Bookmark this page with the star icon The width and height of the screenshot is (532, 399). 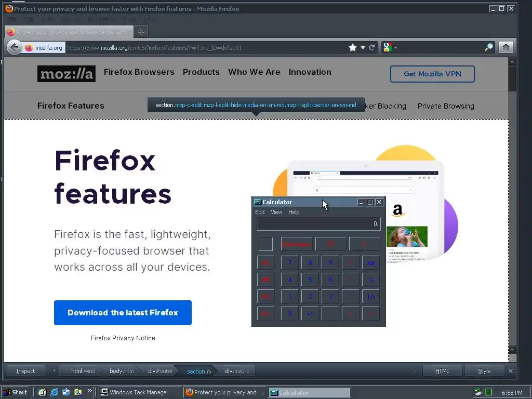click(353, 47)
